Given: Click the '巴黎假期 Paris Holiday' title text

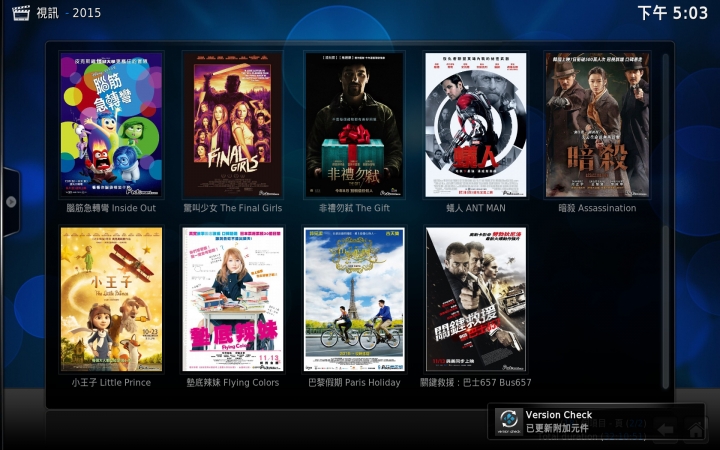Looking at the screenshot, I should pos(354,382).
